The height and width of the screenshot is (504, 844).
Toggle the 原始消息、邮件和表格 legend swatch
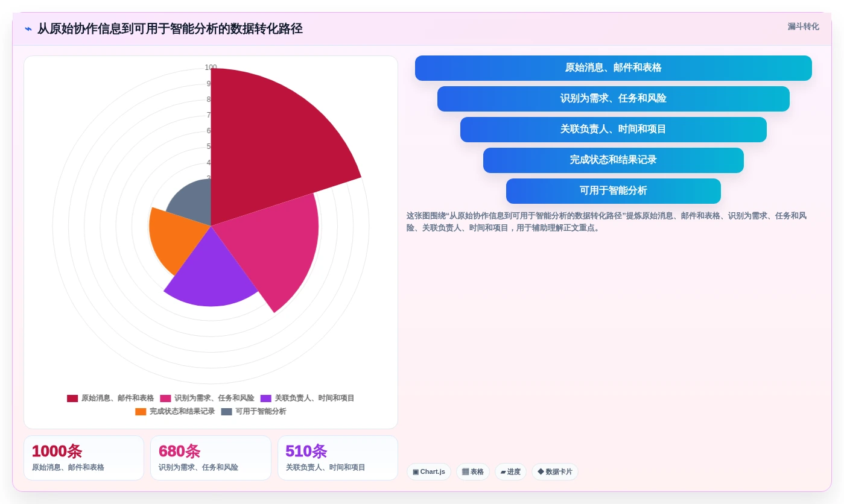(72, 398)
